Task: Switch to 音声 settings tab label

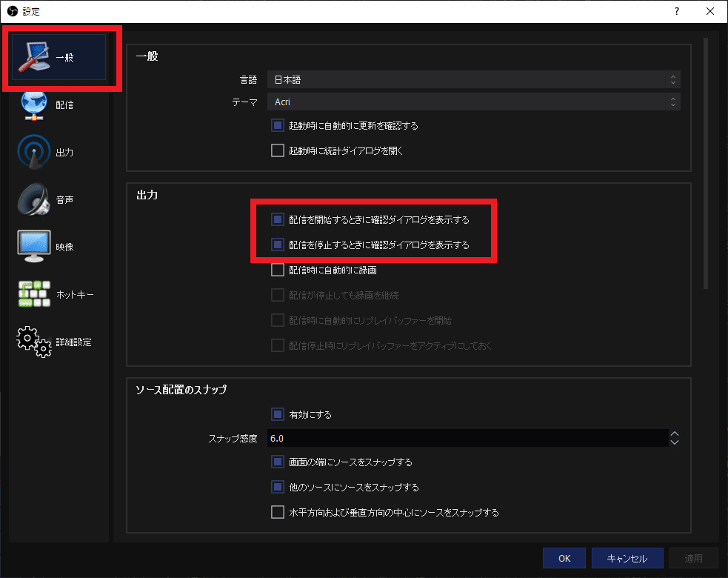Action: coord(64,200)
